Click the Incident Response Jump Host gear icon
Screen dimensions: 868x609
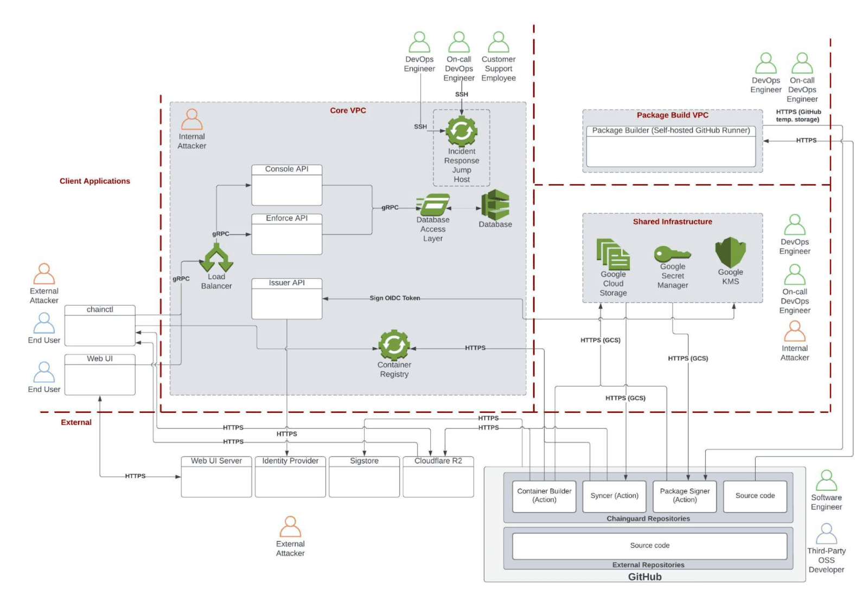461,131
